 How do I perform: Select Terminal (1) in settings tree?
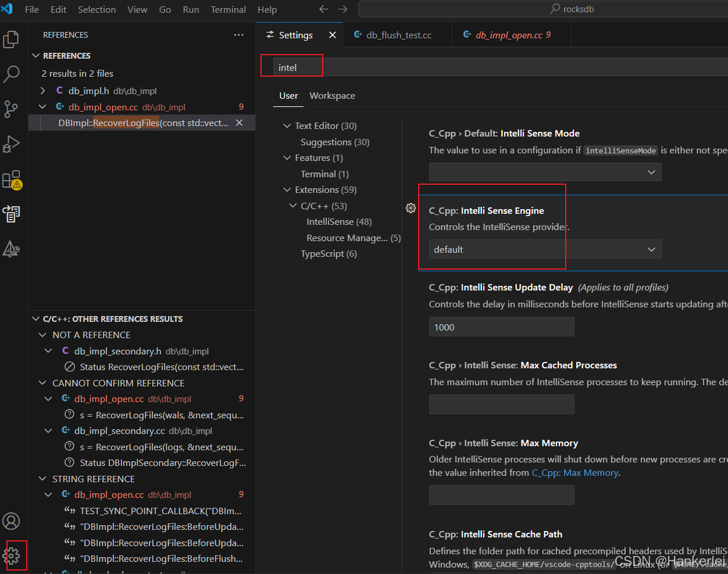324,174
